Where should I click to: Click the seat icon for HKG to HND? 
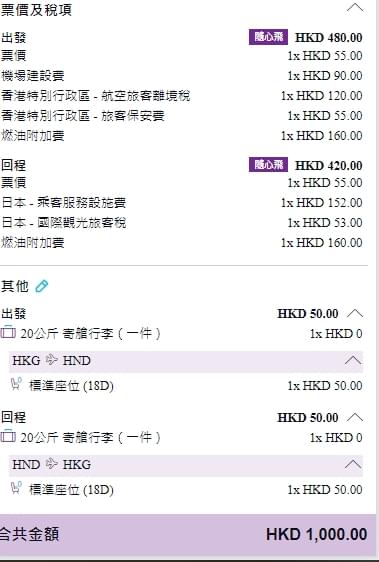[16, 384]
